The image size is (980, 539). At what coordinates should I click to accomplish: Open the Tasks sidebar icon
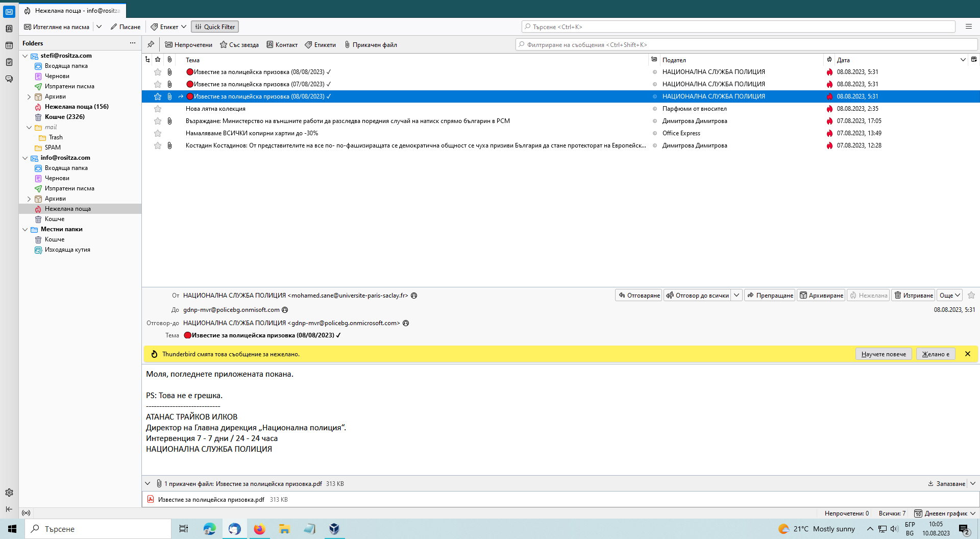click(x=9, y=62)
